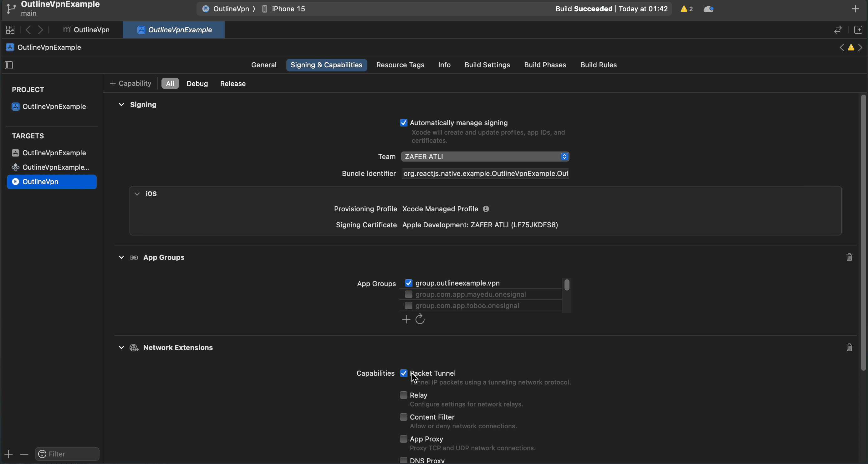Viewport: 868px width, 464px height.
Task: Click the iPhone 15 device icon
Action: (x=264, y=9)
